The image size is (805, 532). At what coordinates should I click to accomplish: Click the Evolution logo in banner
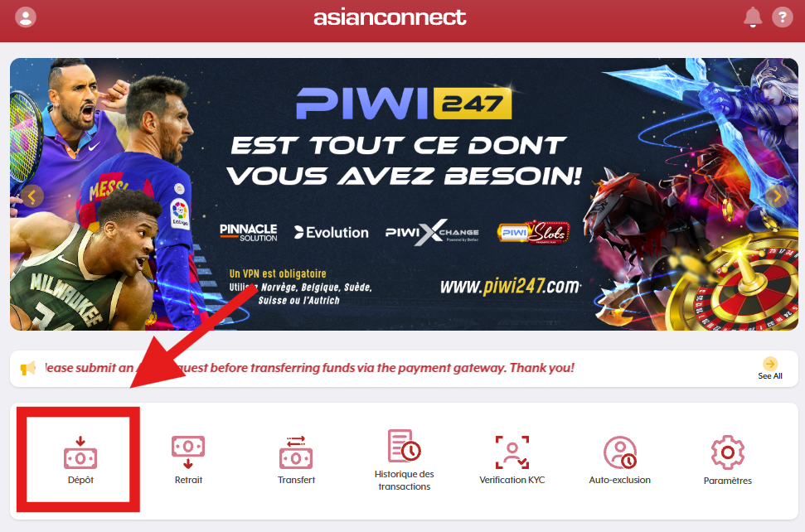331,232
